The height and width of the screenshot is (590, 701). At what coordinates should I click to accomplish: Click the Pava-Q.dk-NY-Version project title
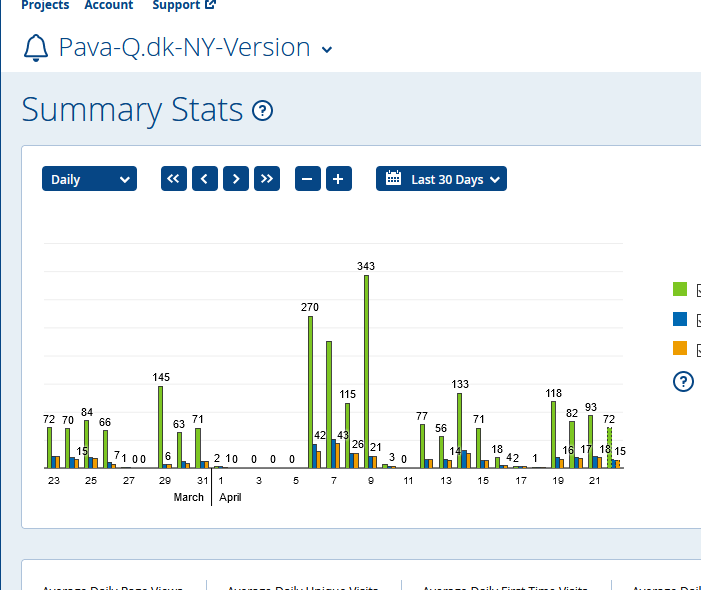pyautogui.click(x=185, y=47)
